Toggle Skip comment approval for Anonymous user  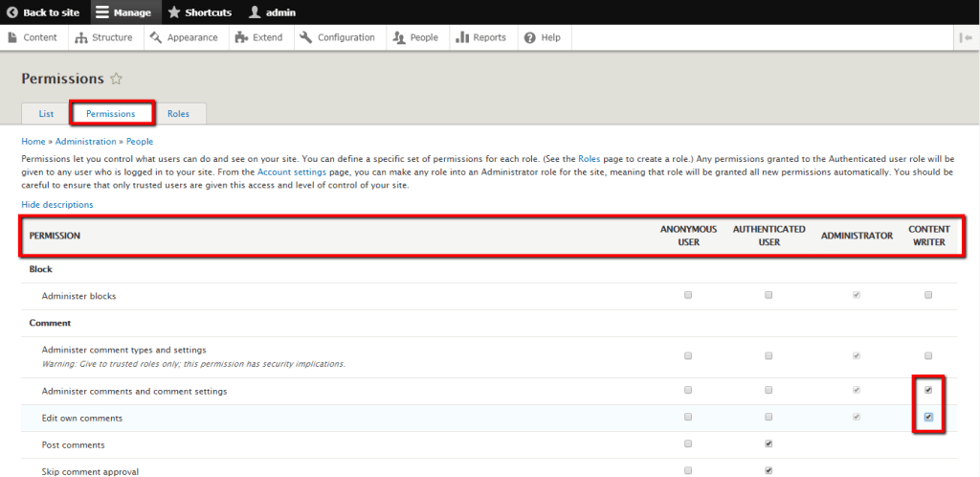[688, 470]
